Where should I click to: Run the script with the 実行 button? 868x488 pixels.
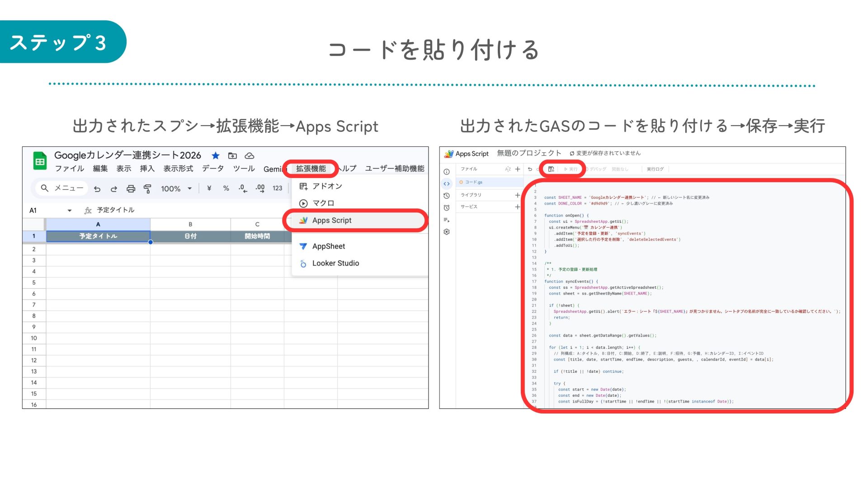571,169
